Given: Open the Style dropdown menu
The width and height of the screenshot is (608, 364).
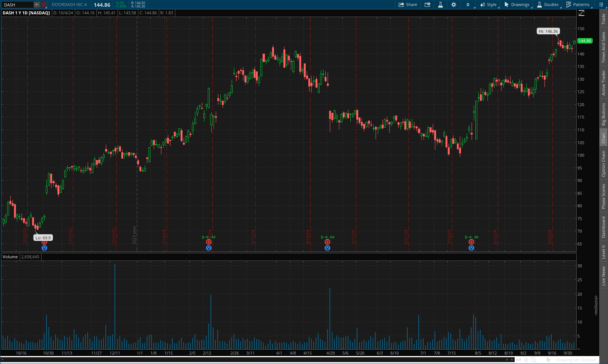Looking at the screenshot, I should point(489,5).
